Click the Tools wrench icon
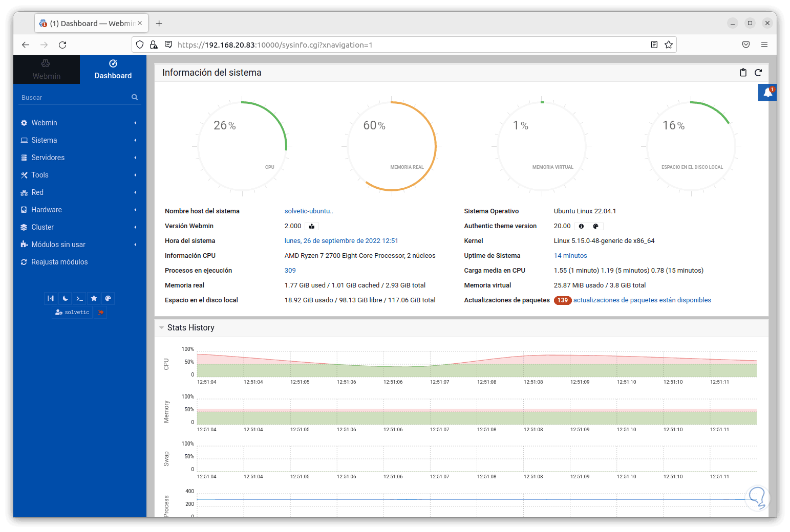 24,175
